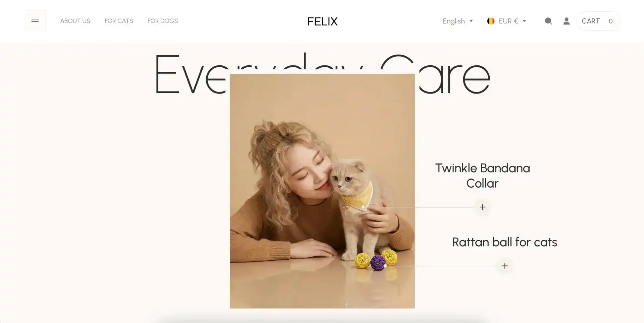Open the For Dogs menu item
Viewport: 644px width, 323px height.
pos(163,21)
